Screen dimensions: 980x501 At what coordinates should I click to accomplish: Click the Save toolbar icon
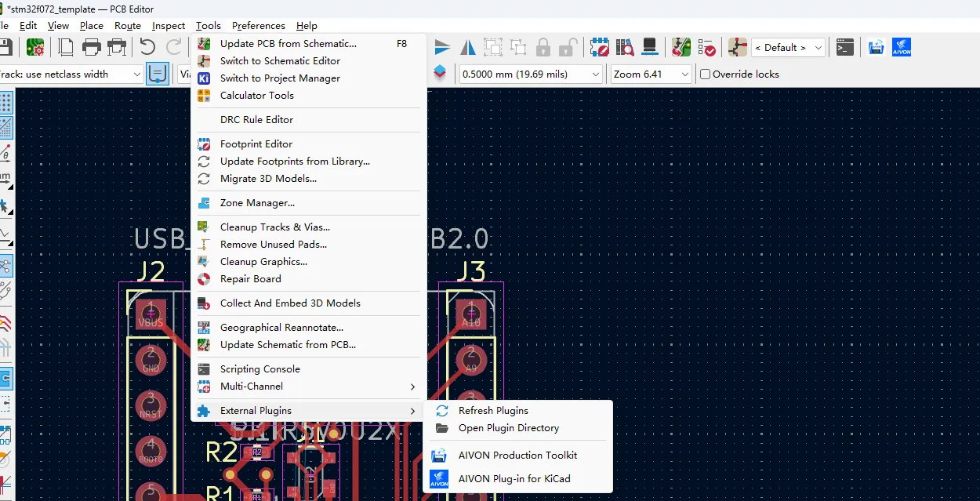click(5, 47)
